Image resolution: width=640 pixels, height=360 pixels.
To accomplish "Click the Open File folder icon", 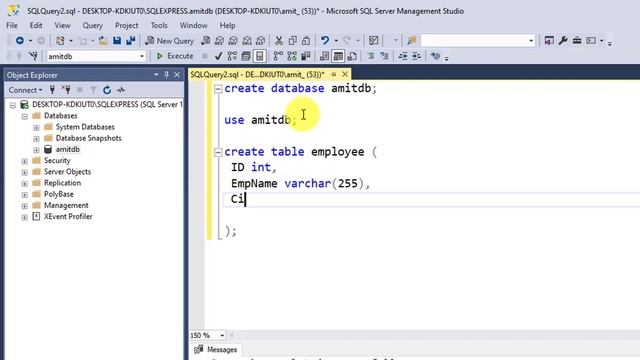I will click(x=103, y=40).
